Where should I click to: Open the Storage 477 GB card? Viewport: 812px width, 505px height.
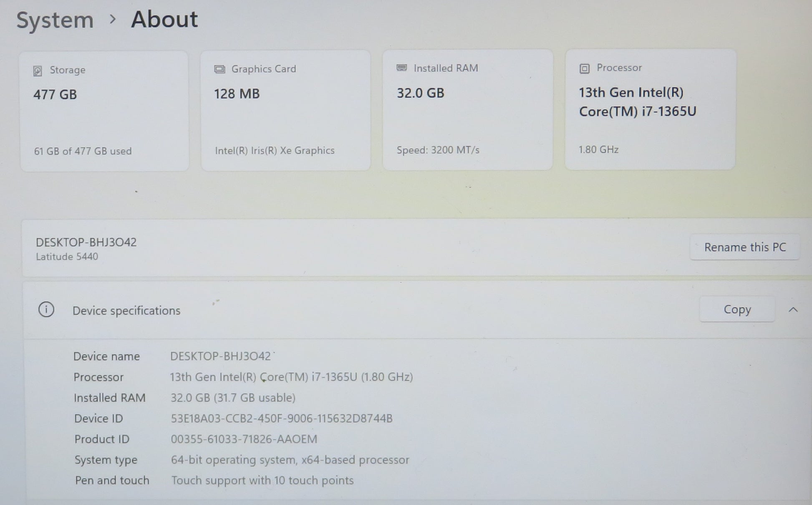click(104, 111)
